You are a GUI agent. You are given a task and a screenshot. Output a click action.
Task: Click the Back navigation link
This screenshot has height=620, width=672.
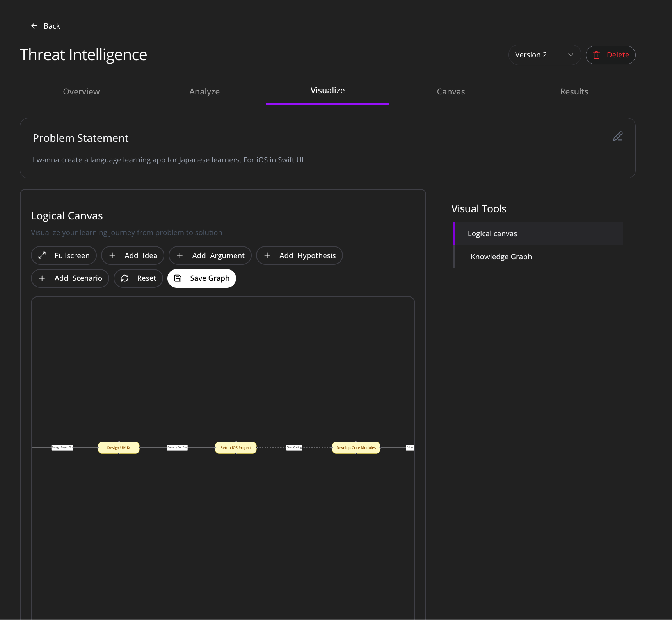click(46, 26)
